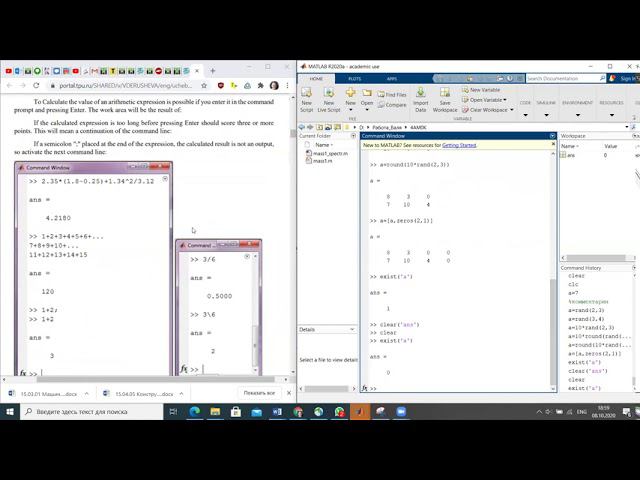This screenshot has height=480, width=640.
Task: Open Microsoft Edge from taskbar
Action: [x=195, y=412]
